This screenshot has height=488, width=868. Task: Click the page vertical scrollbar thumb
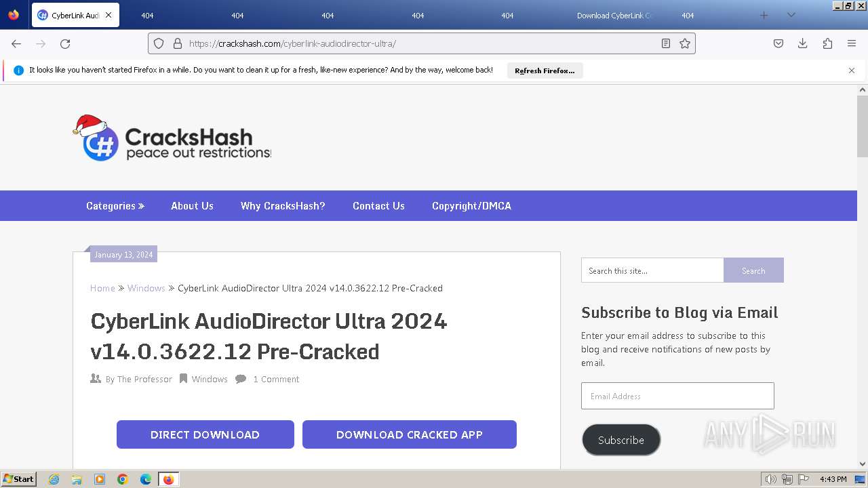(863, 126)
